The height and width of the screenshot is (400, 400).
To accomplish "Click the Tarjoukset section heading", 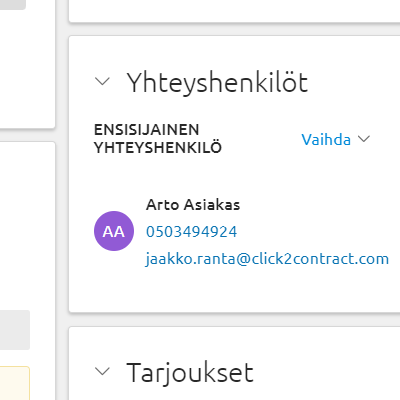I will tap(190, 373).
